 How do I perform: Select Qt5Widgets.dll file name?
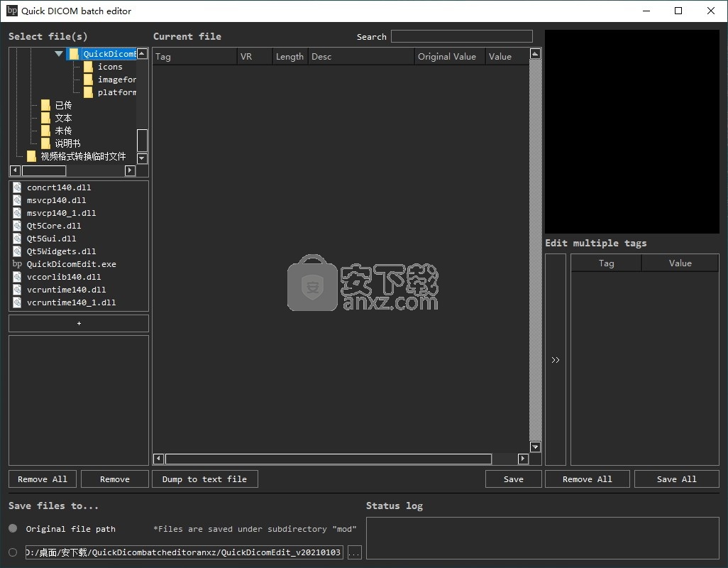click(x=61, y=251)
